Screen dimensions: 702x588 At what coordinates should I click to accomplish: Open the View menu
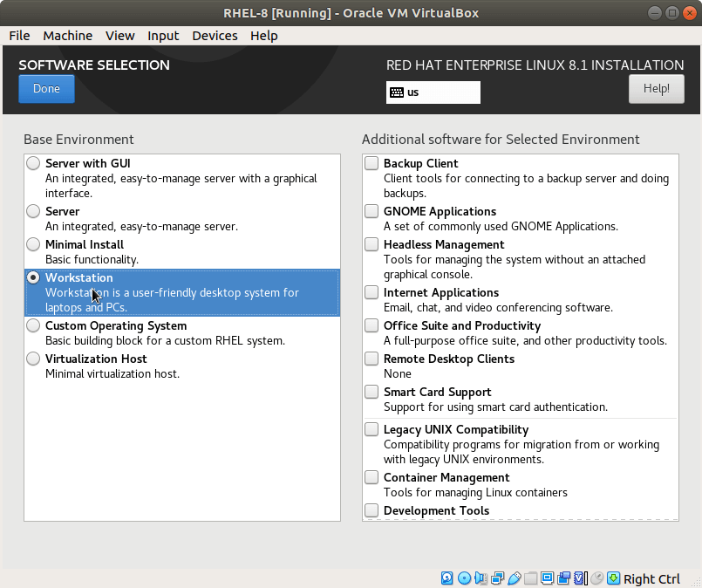[x=120, y=36]
